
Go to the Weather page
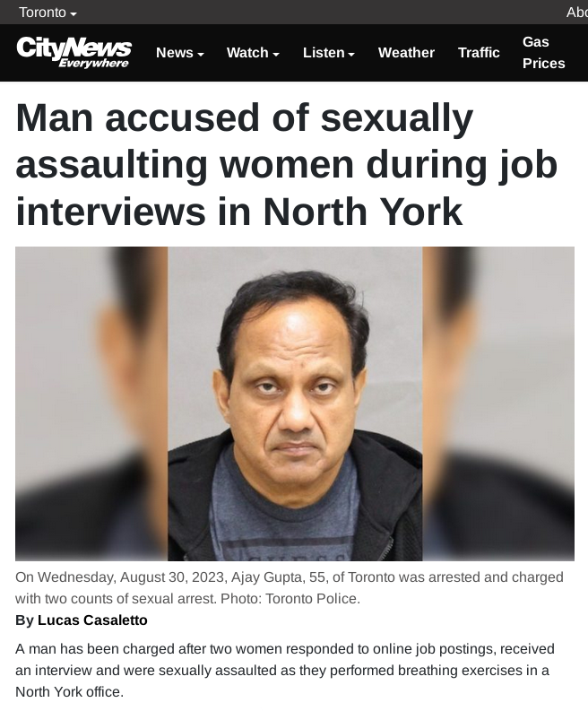click(406, 53)
